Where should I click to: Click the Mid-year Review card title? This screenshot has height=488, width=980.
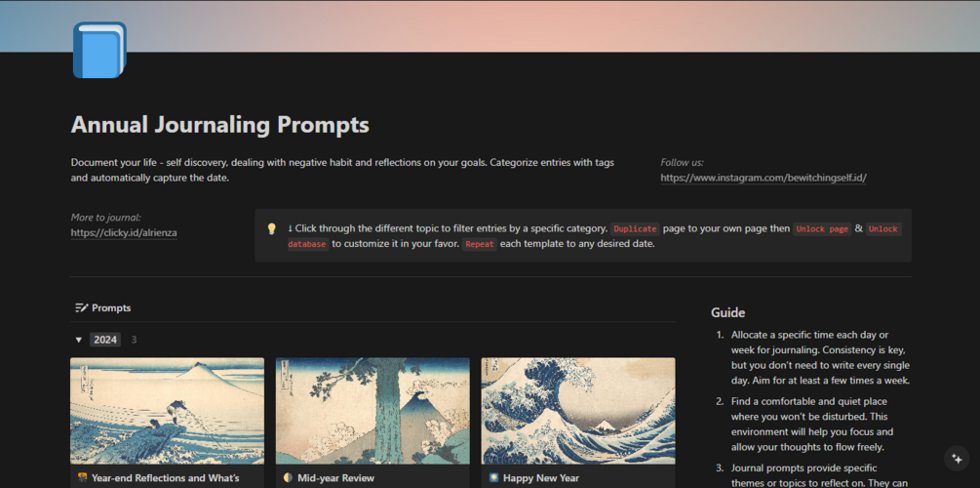[335, 478]
